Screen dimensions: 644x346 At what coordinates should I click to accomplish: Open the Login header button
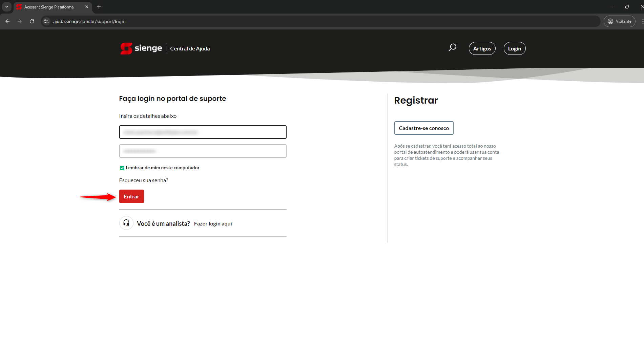[x=515, y=48]
